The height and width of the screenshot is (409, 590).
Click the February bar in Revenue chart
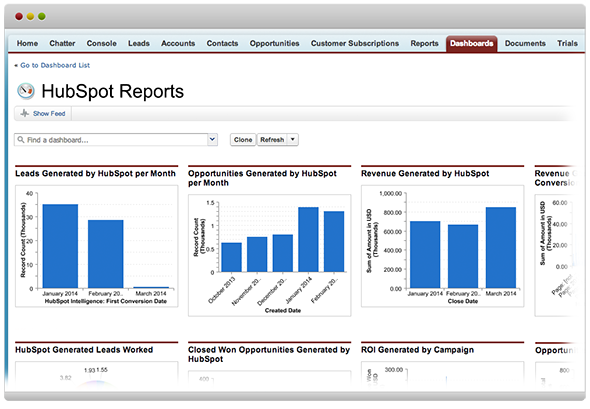coord(463,257)
